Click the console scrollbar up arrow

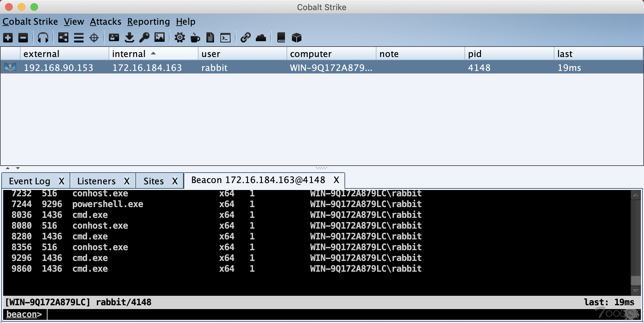pos(635,195)
